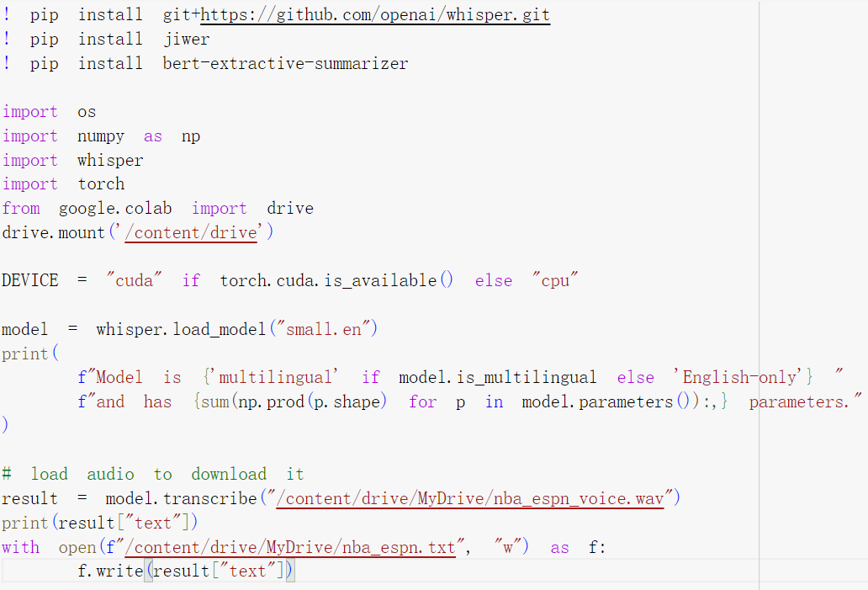Click the 'DEVICE' variable name
This screenshot has width=868, height=590.
pyautogui.click(x=30, y=280)
